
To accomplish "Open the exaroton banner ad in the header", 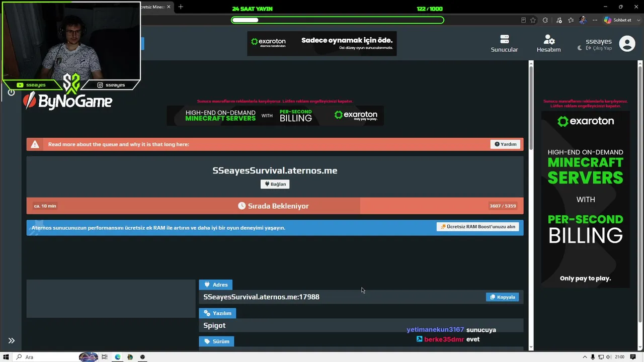I will (321, 44).
